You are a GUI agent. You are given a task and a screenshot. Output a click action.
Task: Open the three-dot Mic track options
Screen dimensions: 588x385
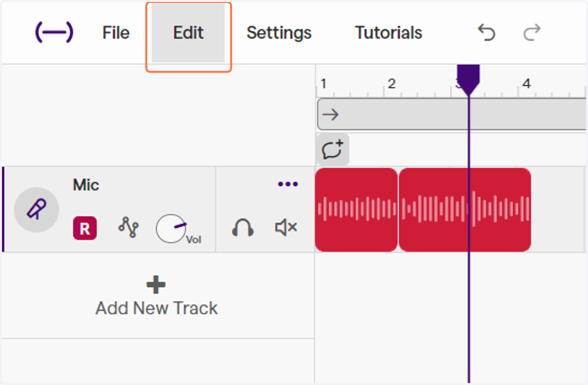288,184
